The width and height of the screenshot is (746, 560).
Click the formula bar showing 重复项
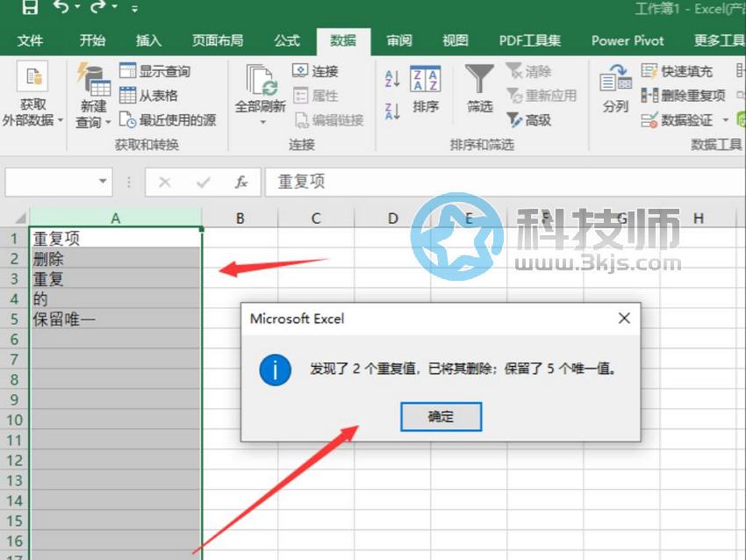click(506, 182)
